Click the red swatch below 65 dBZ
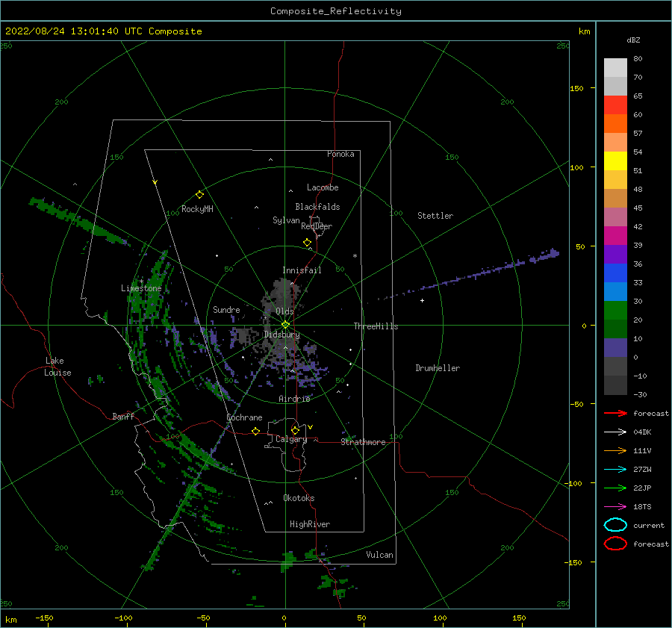 coord(615,105)
